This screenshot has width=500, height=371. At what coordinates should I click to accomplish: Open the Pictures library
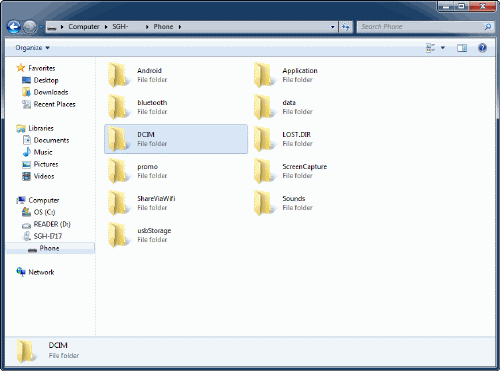point(46,164)
